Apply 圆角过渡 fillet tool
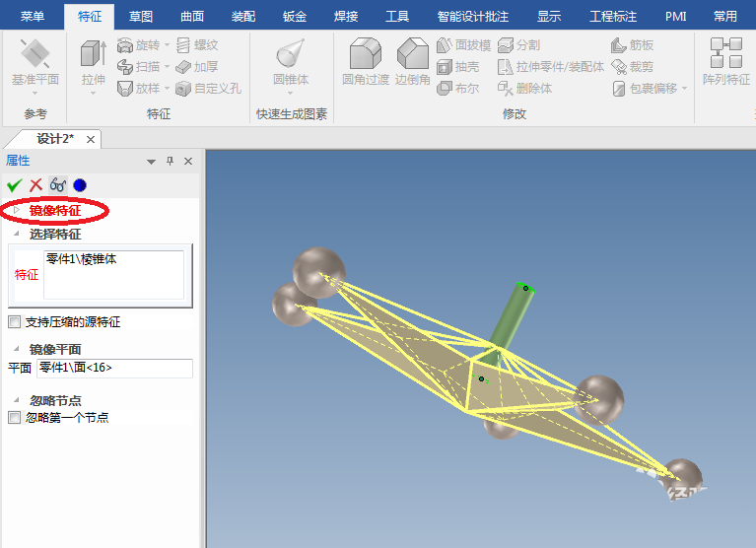This screenshot has height=548, width=756. [366, 62]
